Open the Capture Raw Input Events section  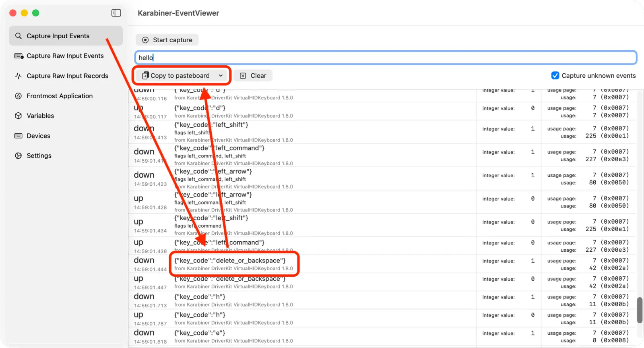[66, 56]
